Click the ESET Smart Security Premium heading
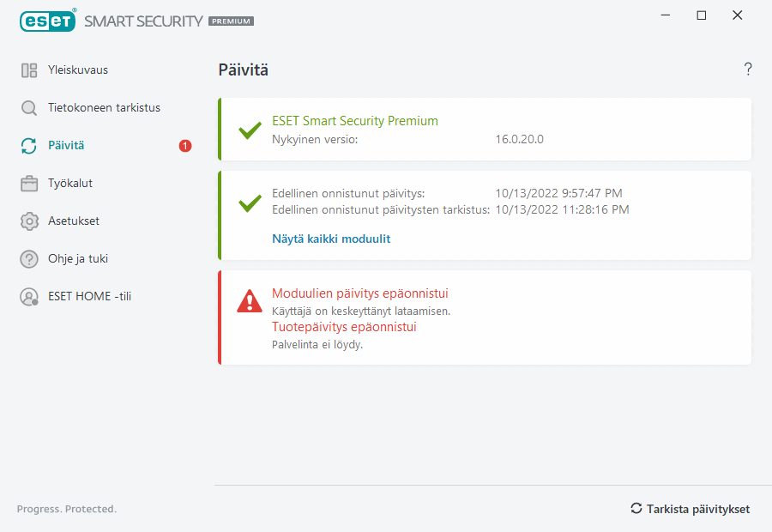The height and width of the screenshot is (532, 772). coord(355,121)
